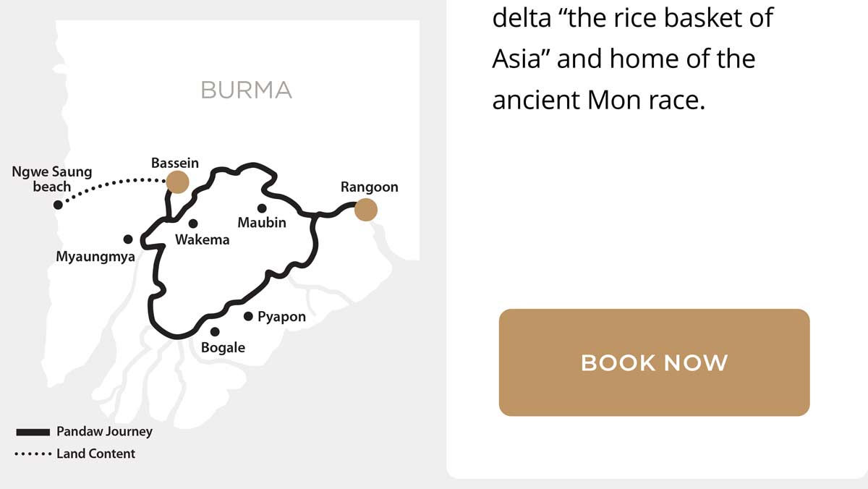Screen dimensions: 868x489
Task: Click the Pyapon map dot
Action: click(x=248, y=316)
